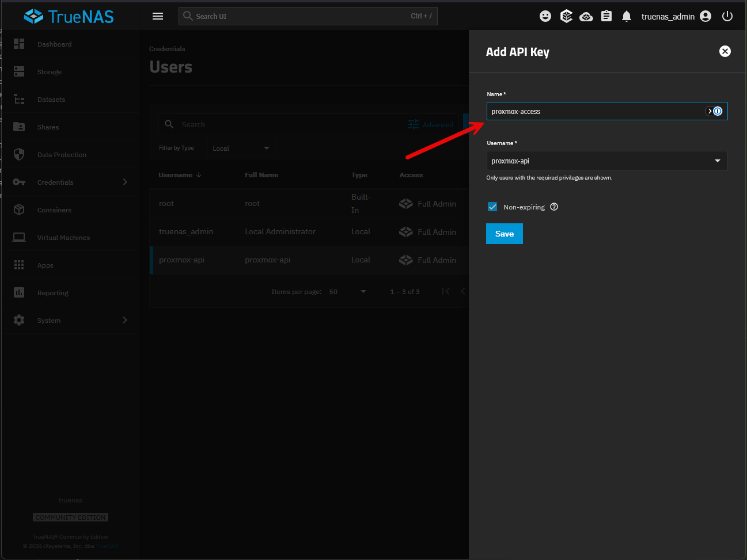Viewport: 747px width, 560px height.
Task: Click the Apps grid icon
Action: point(19,265)
